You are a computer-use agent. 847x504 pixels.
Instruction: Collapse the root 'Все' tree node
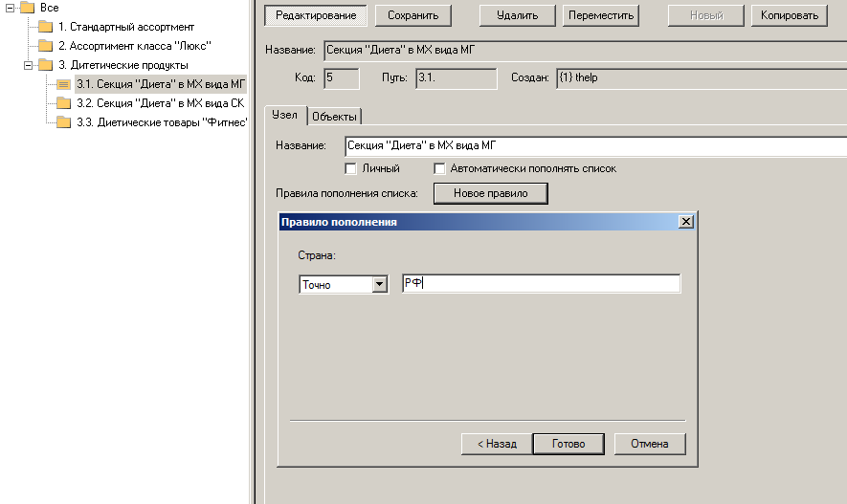(x=10, y=8)
